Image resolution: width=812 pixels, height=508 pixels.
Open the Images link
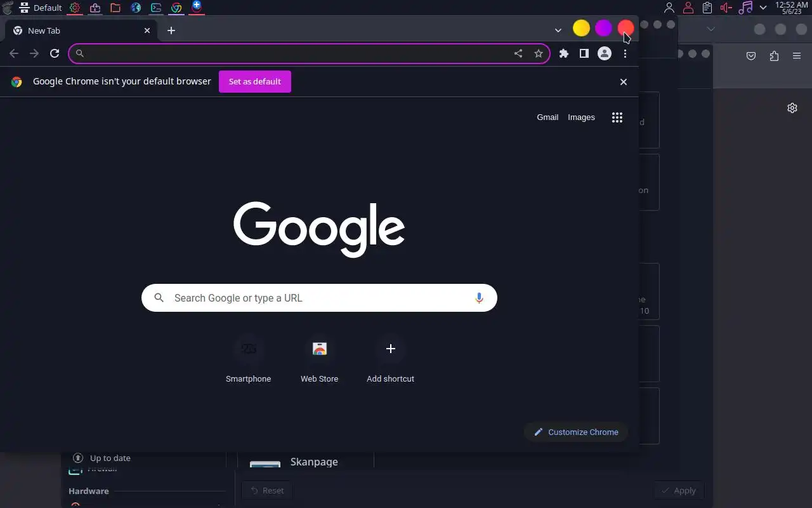pos(581,117)
